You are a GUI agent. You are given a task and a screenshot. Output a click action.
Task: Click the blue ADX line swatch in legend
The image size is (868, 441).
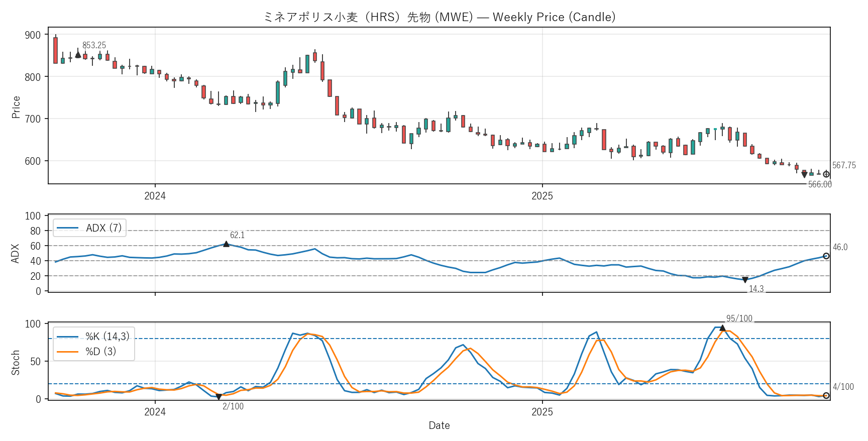[x=68, y=228]
